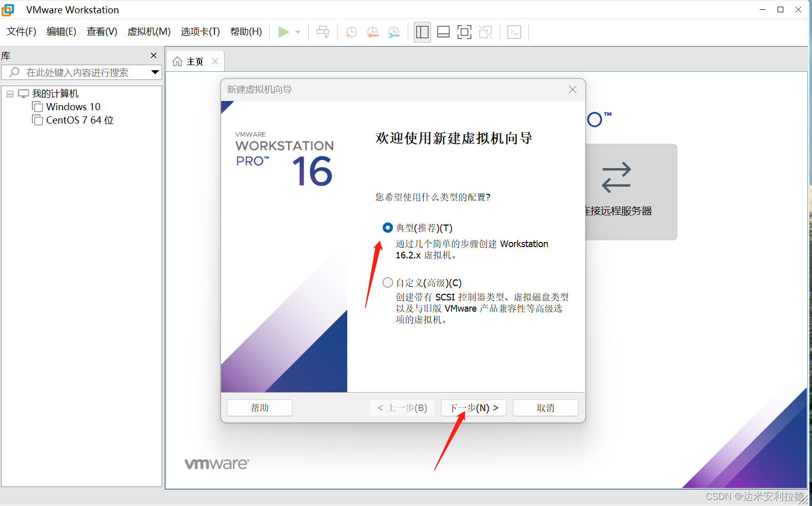Click the search magnifier icon in library
812x506 pixels.
(x=14, y=72)
